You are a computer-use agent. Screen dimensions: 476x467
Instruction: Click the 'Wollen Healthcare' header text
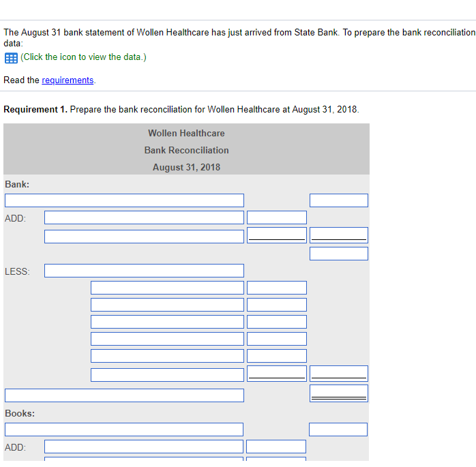[186, 133]
